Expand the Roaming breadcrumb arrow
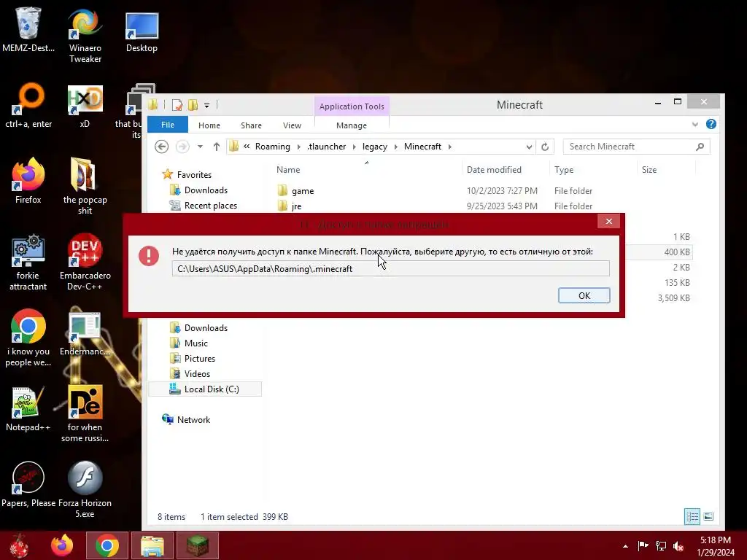 (x=298, y=147)
